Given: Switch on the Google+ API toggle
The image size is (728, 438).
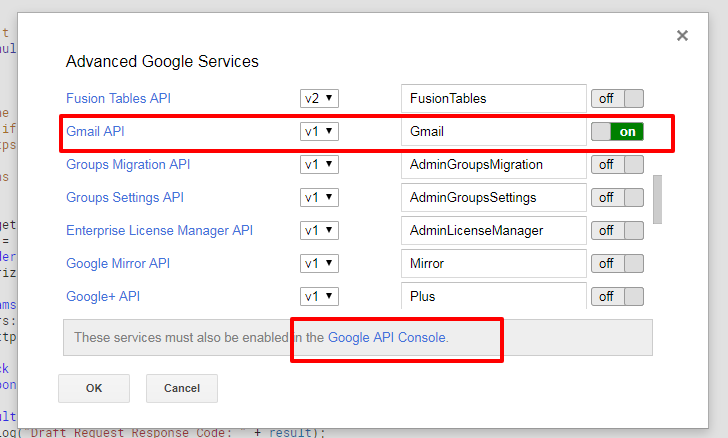Looking at the screenshot, I should pyautogui.click(x=617, y=296).
